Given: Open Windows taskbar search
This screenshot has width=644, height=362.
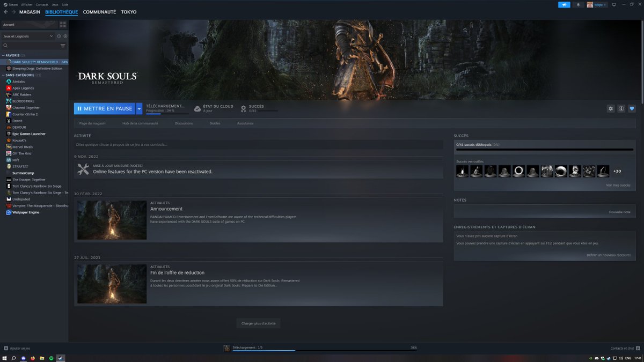Looking at the screenshot, I should tap(14, 358).
